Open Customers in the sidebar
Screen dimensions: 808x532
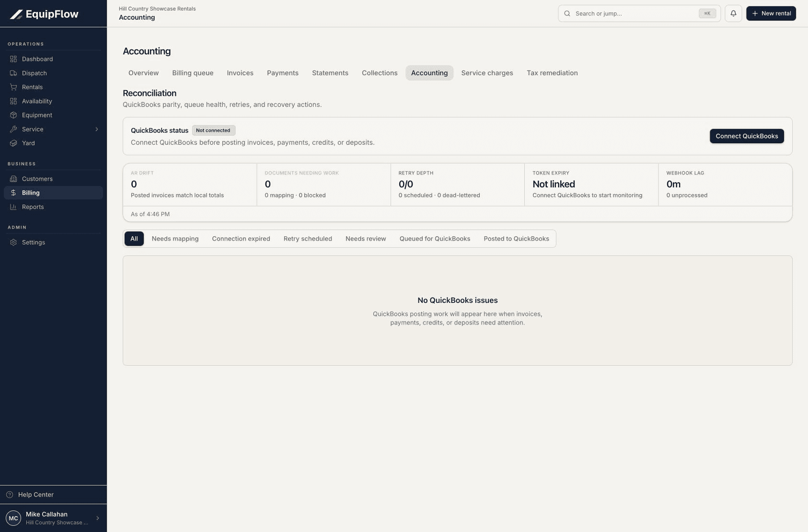pos(53,179)
